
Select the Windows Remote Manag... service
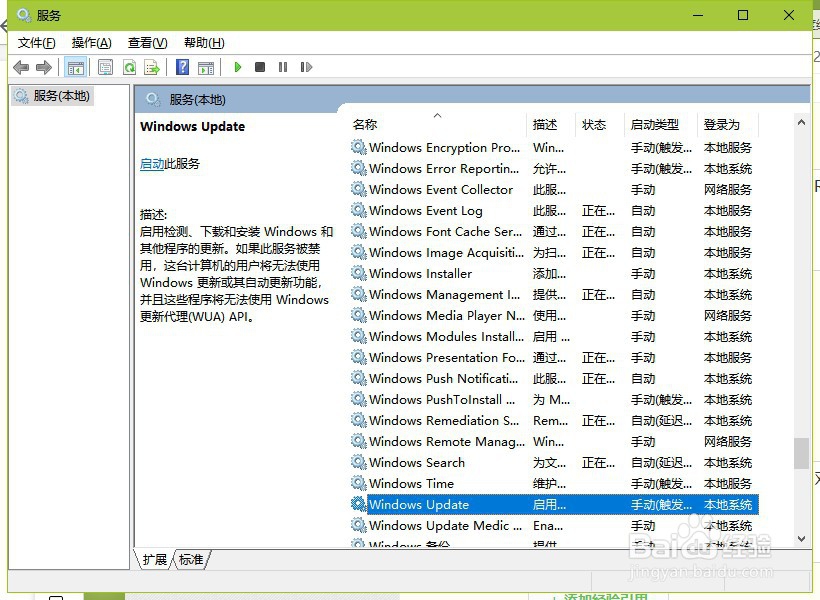pyautogui.click(x=554, y=441)
